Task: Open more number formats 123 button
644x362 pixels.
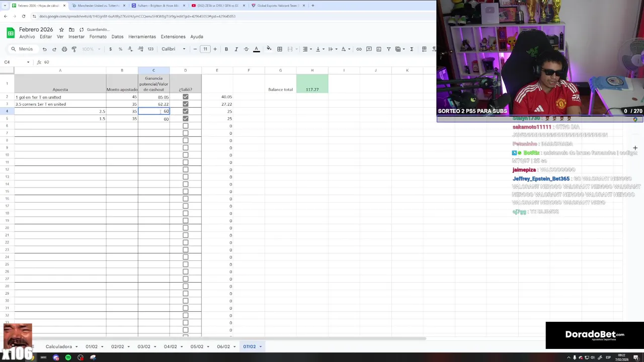Action: [150, 49]
